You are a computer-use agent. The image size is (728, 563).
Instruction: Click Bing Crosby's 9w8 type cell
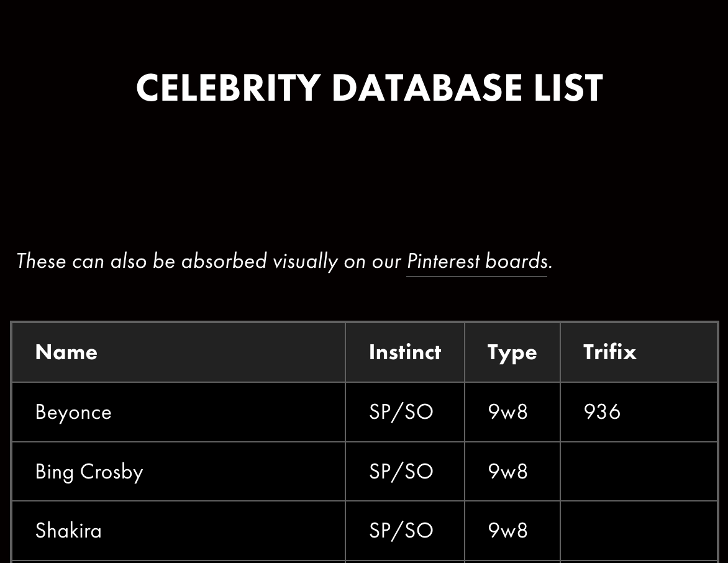(x=507, y=472)
